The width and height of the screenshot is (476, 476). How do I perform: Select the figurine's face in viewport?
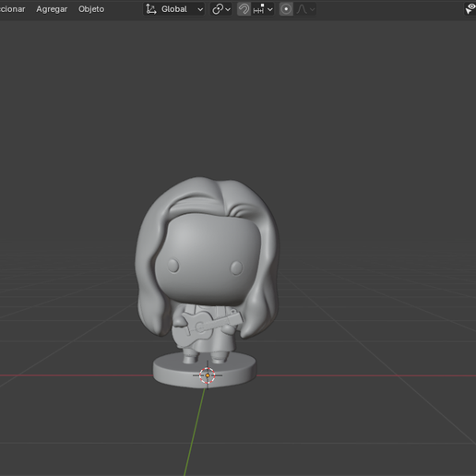(208, 258)
